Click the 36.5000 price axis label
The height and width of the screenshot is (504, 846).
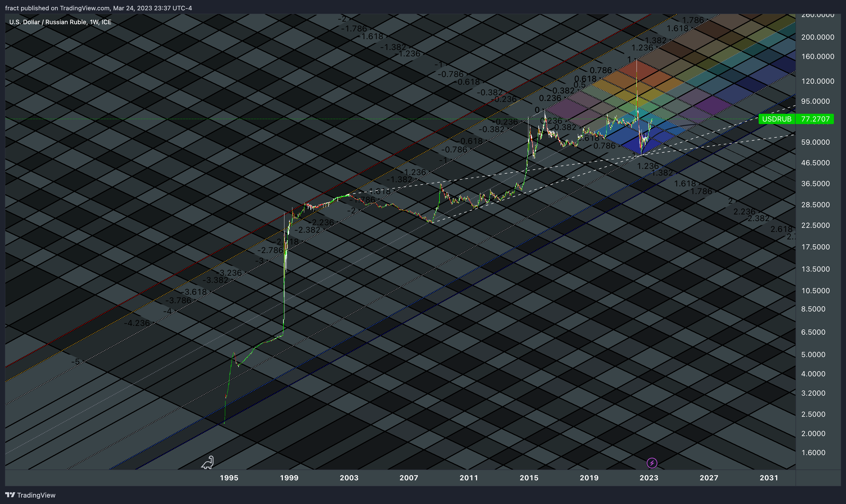(815, 183)
